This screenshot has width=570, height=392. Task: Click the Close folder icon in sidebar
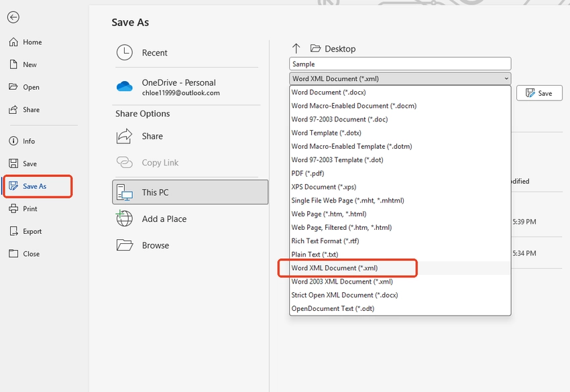coord(13,253)
